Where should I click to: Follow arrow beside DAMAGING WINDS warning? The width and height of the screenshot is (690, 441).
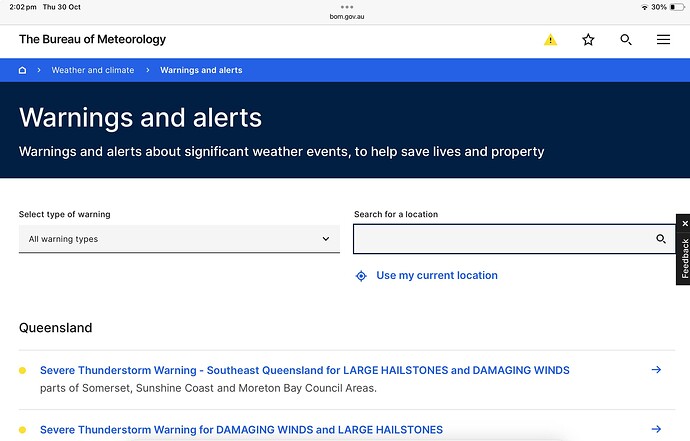click(x=656, y=429)
